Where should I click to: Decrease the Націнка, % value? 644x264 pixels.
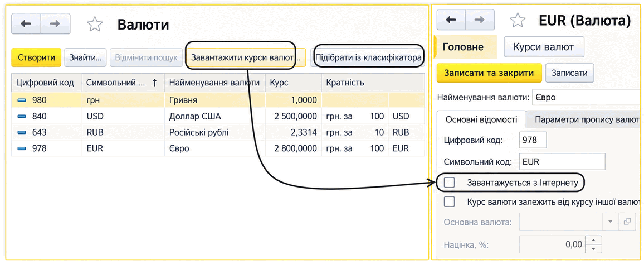pos(594,249)
